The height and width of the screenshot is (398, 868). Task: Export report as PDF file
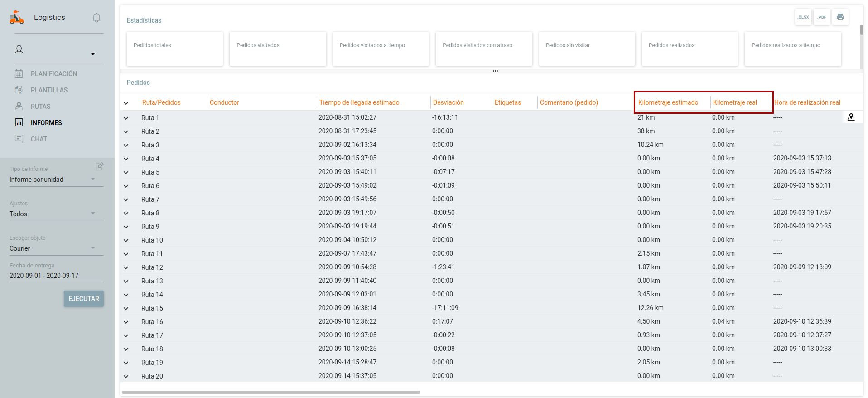click(821, 17)
